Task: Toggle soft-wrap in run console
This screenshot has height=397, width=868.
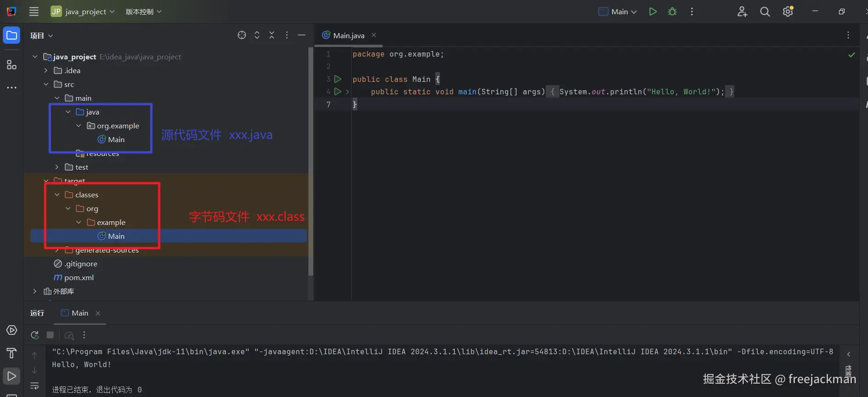Action: tap(34, 386)
